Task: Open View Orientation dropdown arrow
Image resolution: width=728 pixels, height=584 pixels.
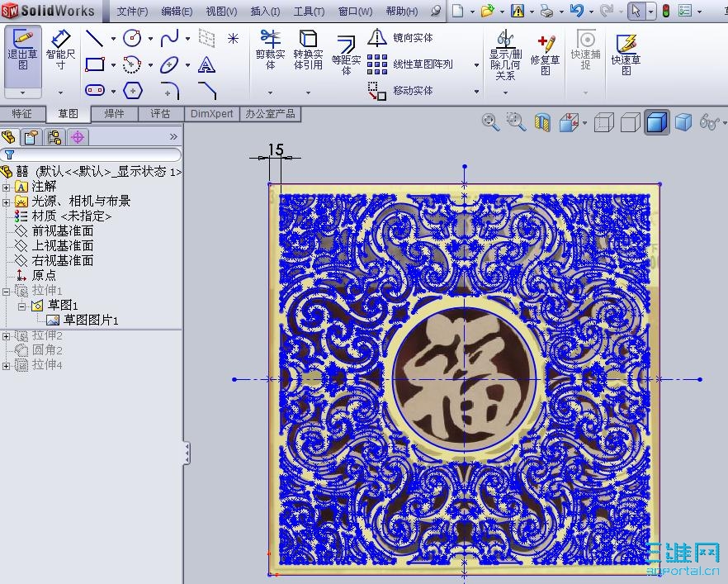Action: 584,124
